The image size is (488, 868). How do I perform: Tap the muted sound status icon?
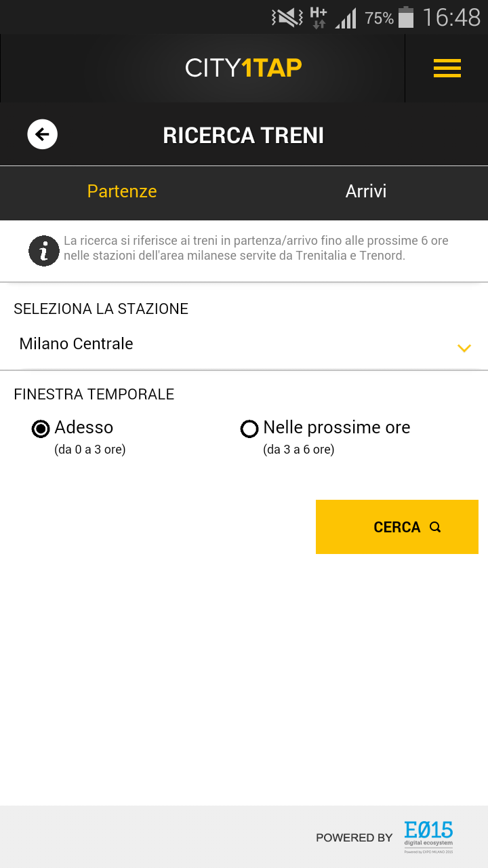tap(287, 18)
